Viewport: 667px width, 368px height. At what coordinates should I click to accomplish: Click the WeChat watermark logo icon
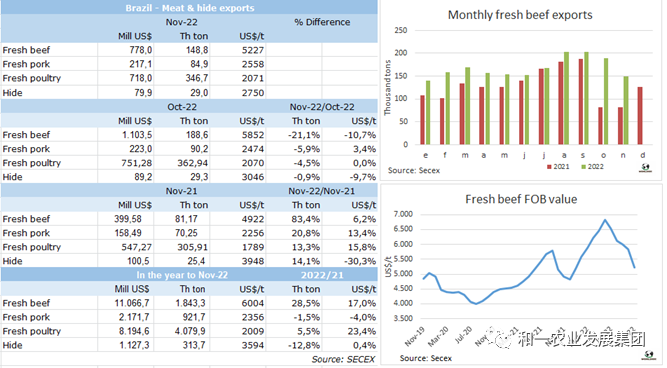click(502, 339)
